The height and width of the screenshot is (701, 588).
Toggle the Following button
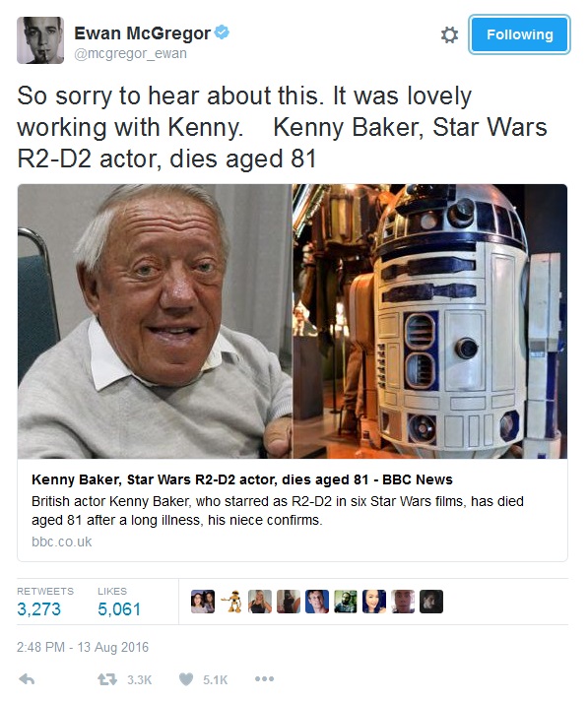(x=519, y=34)
